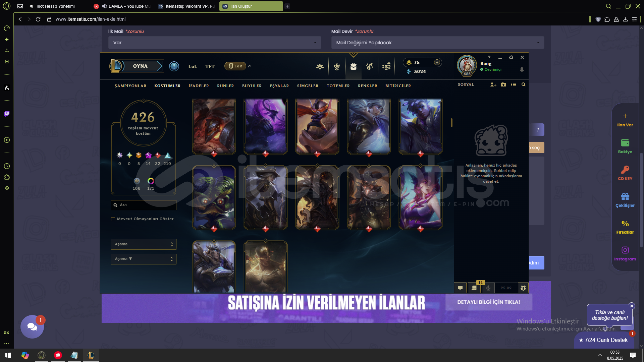Viewport: 644px width, 362px height.
Task: Select the green toad-like creature skin card
Action: pos(214,198)
